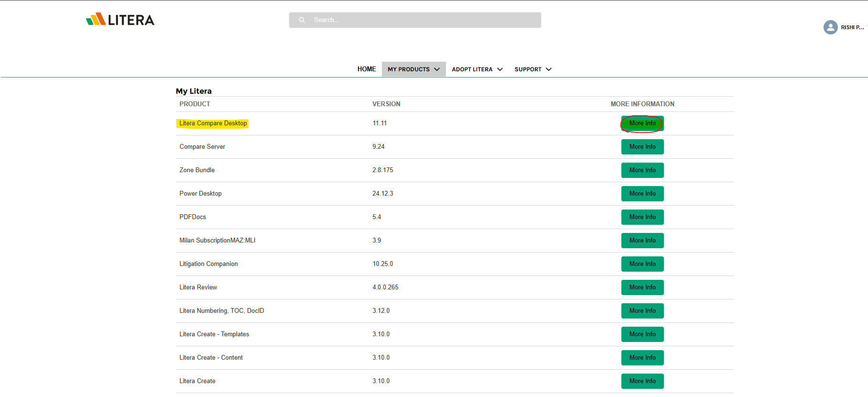View More Info for Zone Bundle
This screenshot has height=397, width=868.
point(642,170)
